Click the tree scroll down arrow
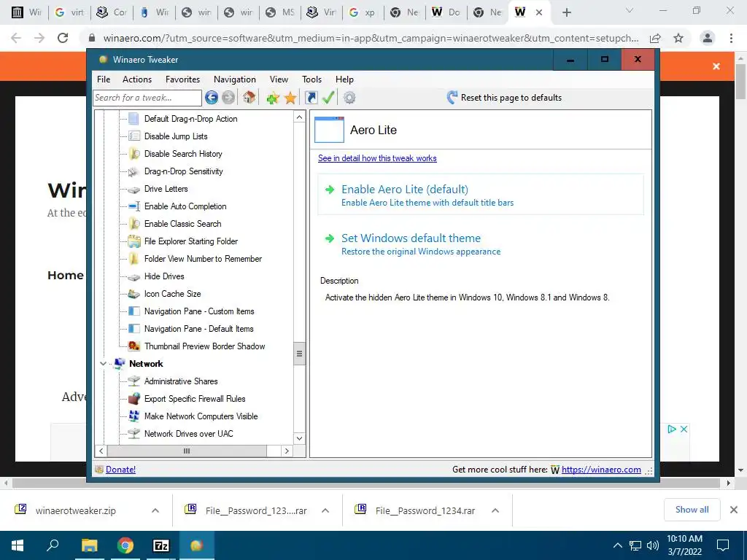Screen dimensions: 747x560 [x=299, y=438]
